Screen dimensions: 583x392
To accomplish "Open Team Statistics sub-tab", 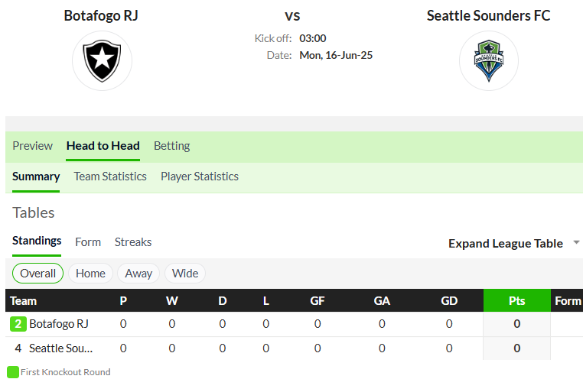I will click(110, 177).
